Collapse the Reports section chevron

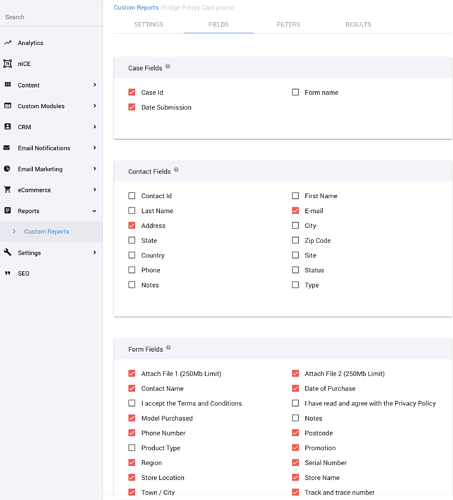[94, 211]
